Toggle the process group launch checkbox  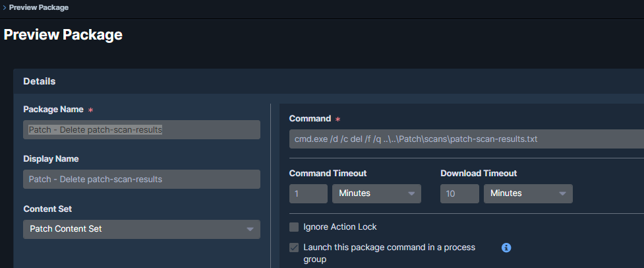pyautogui.click(x=294, y=248)
